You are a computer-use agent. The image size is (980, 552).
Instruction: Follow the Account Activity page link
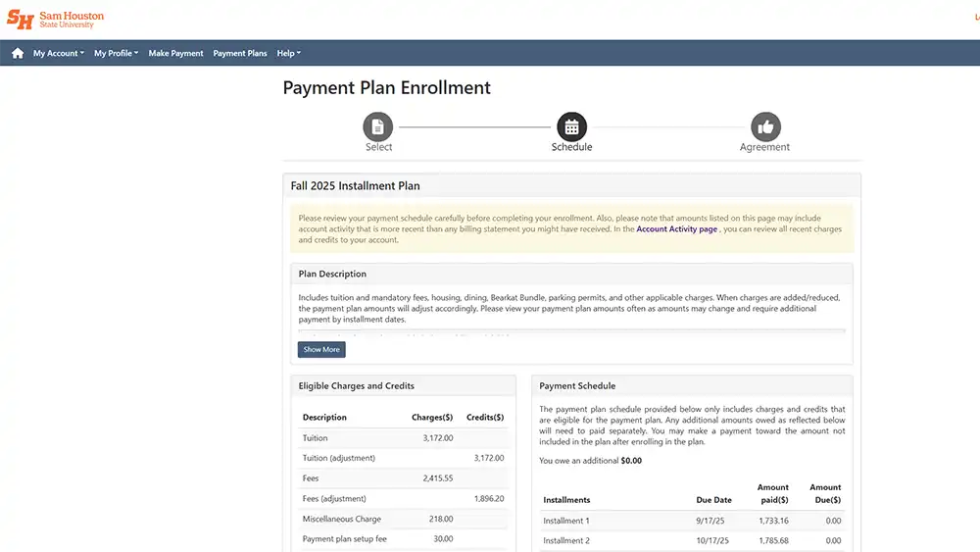pyautogui.click(x=676, y=228)
